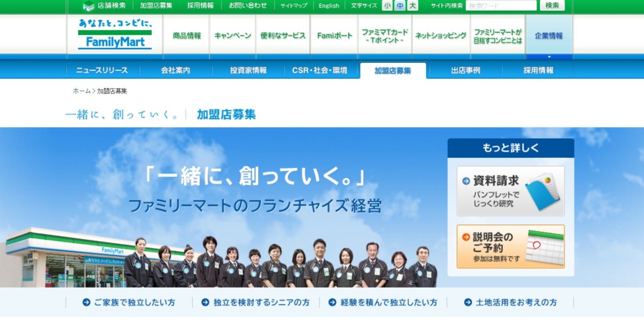Click the calendar icon on 説明会 button
Image resolution: width=644 pixels, height=329 pixels.
545,247
